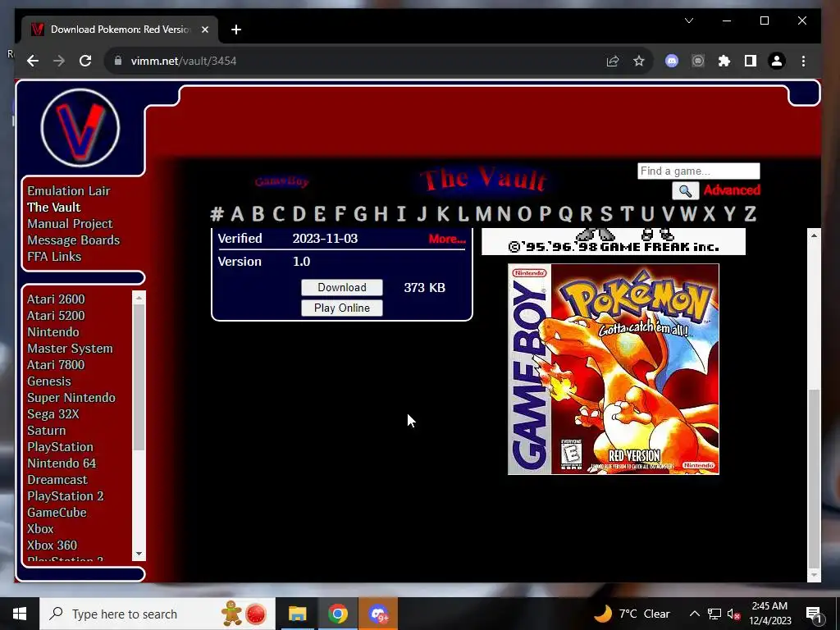The image size is (840, 630).
Task: Browse games starting with letter P
Action: 545,214
